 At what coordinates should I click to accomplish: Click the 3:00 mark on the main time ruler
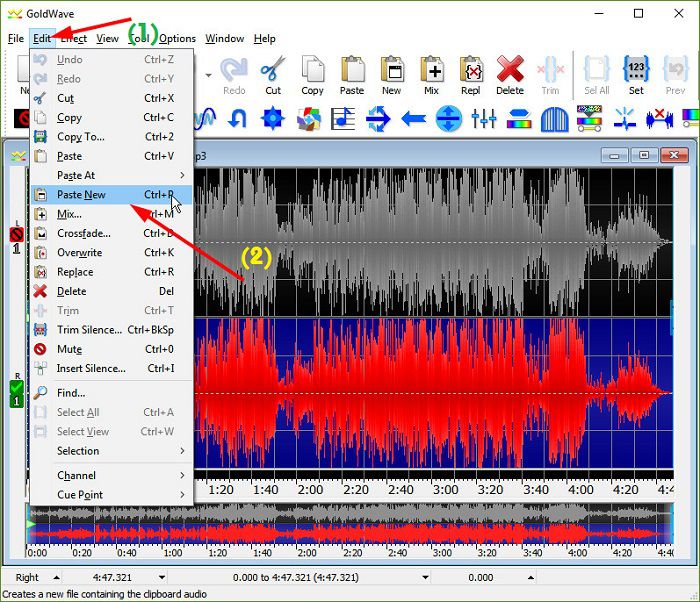click(x=446, y=490)
